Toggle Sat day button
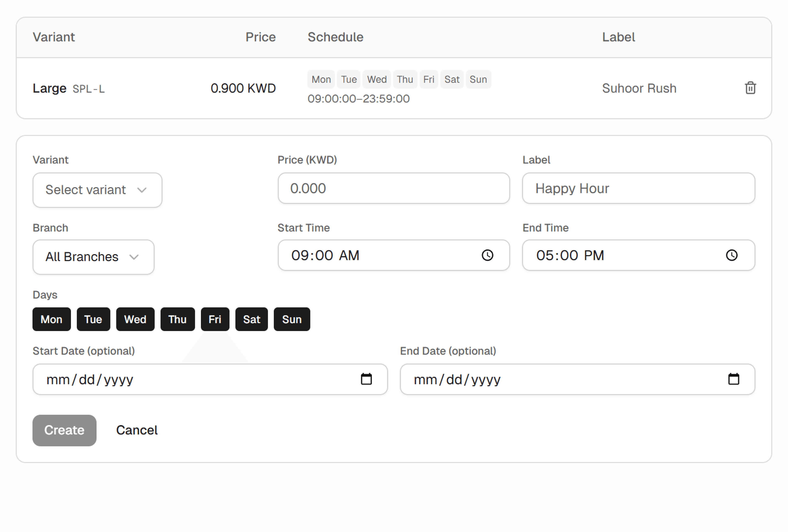This screenshot has width=788, height=532. pos(251,319)
